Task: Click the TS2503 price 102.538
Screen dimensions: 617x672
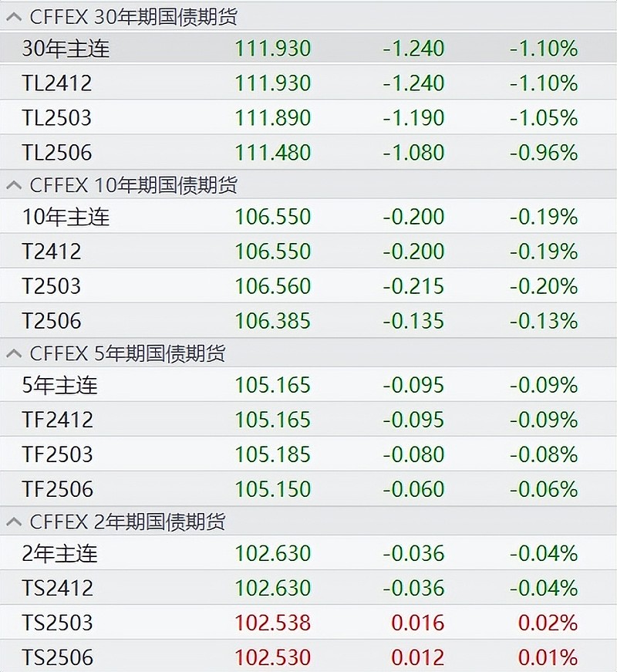Action: [x=273, y=623]
